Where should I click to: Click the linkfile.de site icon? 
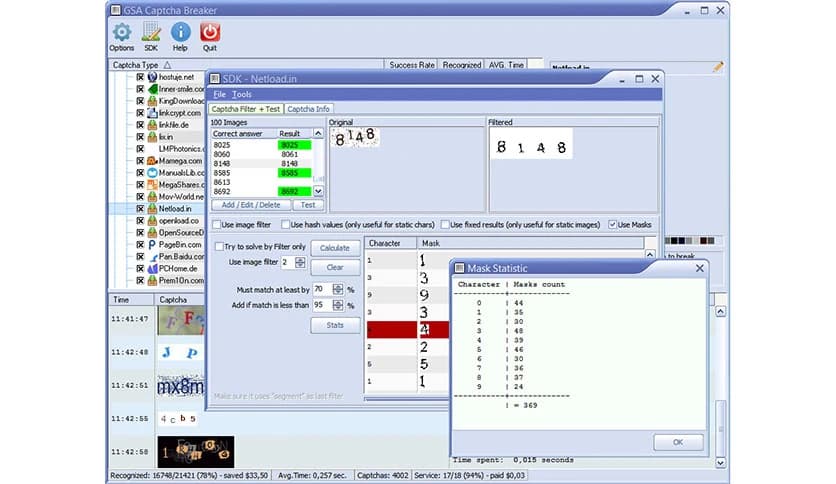tap(152, 125)
